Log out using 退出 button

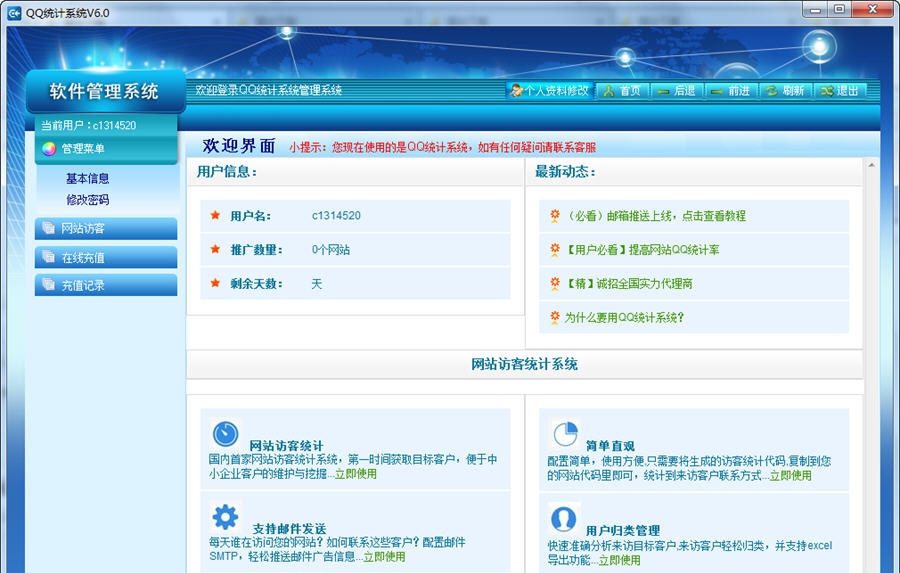coord(840,91)
